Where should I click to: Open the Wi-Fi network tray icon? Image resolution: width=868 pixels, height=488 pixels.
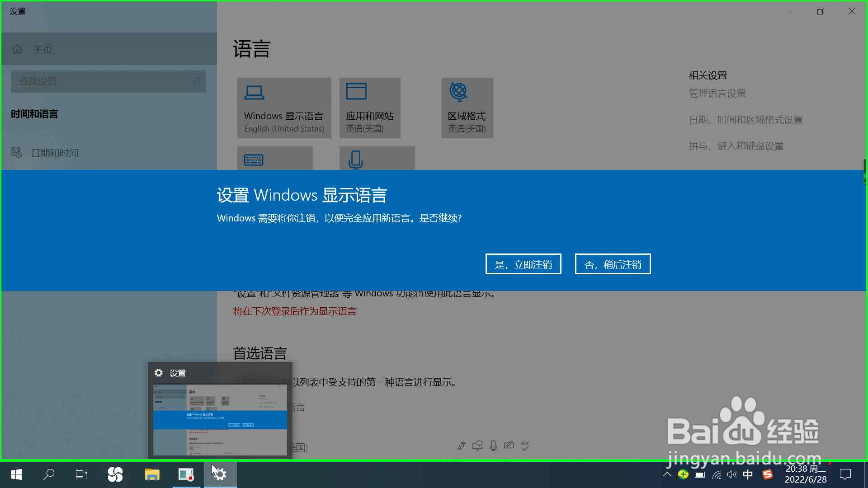click(x=717, y=474)
